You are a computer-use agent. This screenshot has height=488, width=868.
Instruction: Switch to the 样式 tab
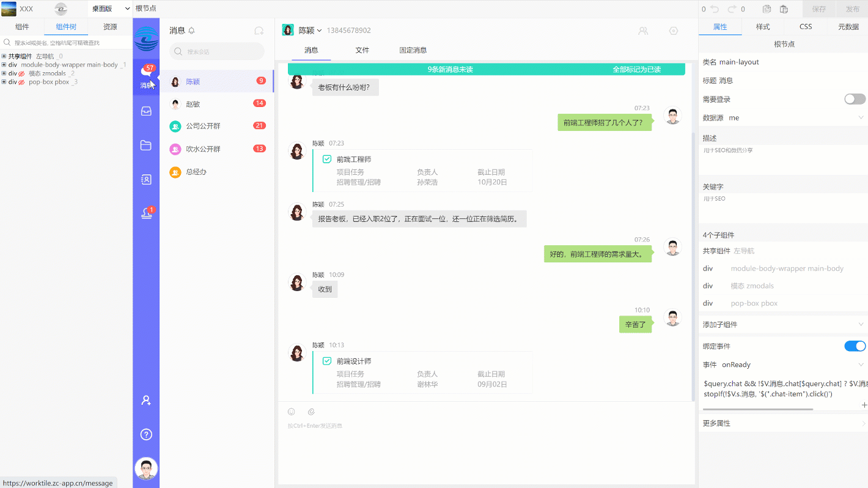[763, 27]
